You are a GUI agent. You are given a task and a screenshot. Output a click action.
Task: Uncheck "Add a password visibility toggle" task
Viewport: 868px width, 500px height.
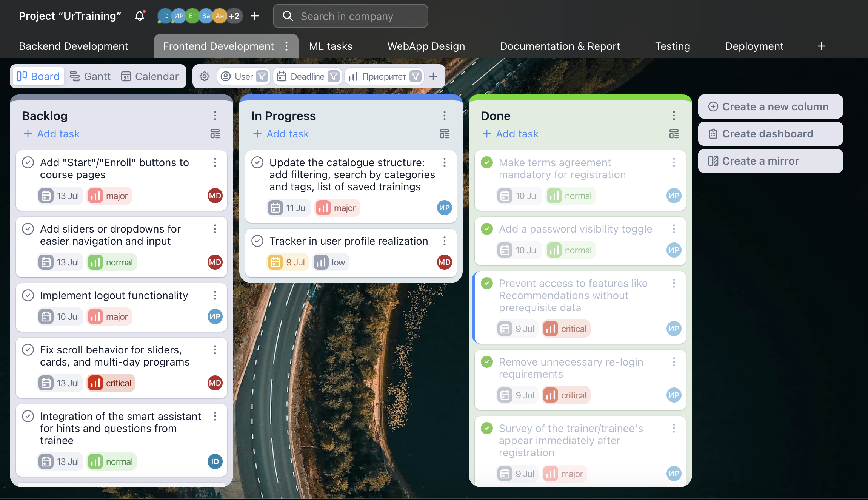(x=487, y=229)
